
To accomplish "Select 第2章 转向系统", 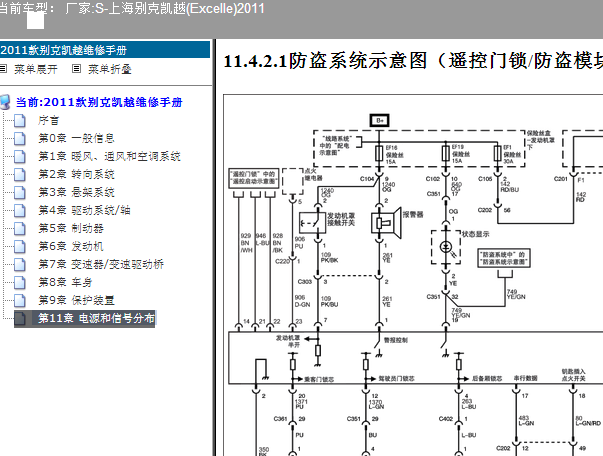I will [76, 175].
